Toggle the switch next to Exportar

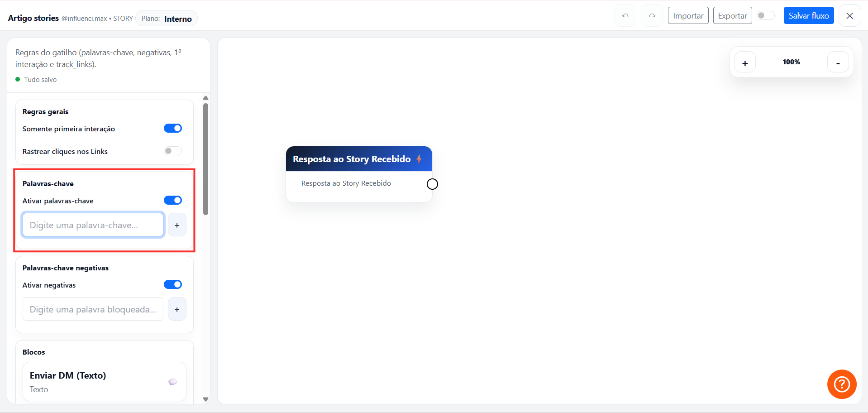pos(766,15)
